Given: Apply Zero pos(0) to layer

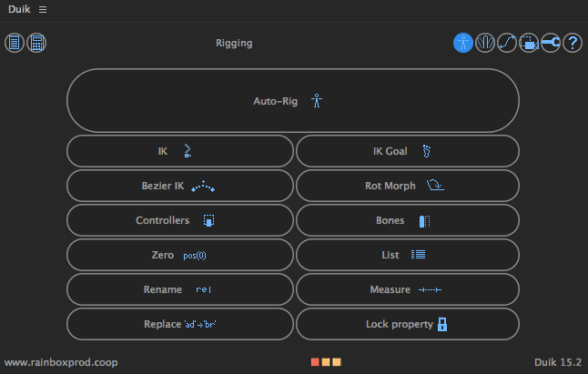Looking at the screenshot, I should click(x=180, y=256).
